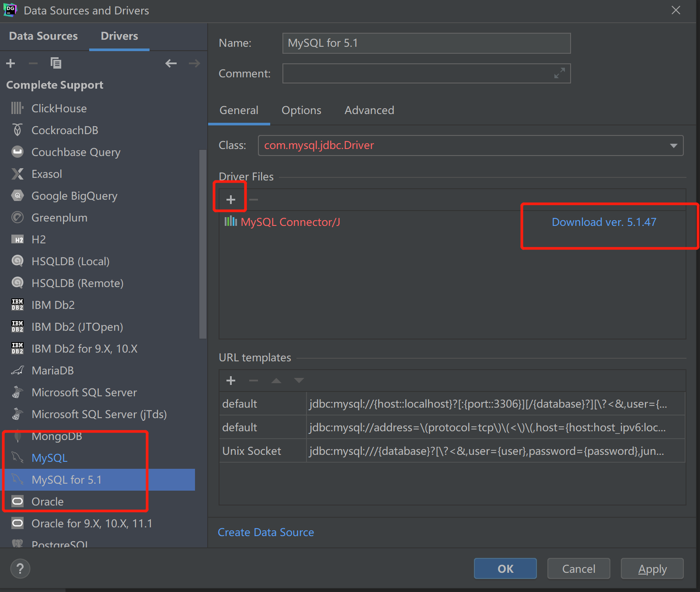Click Download ver. 5.1.47 link

[604, 222]
